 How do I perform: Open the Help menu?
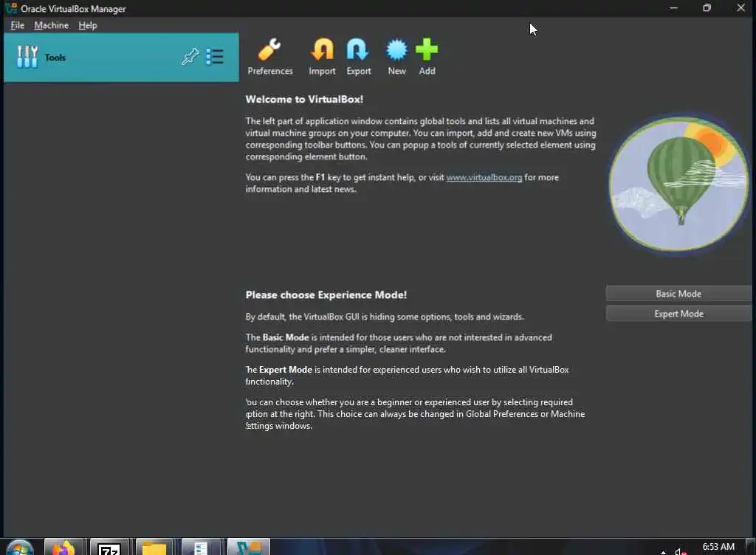pos(88,25)
